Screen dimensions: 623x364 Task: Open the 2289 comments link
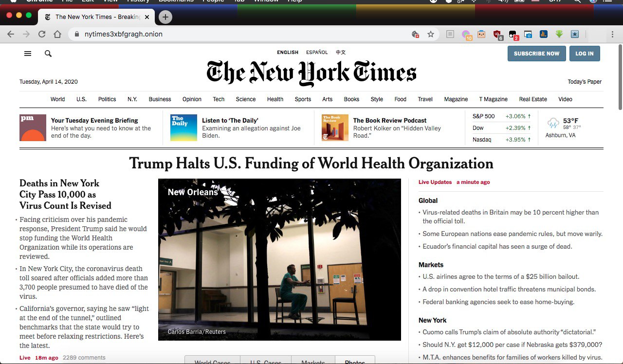(x=84, y=358)
